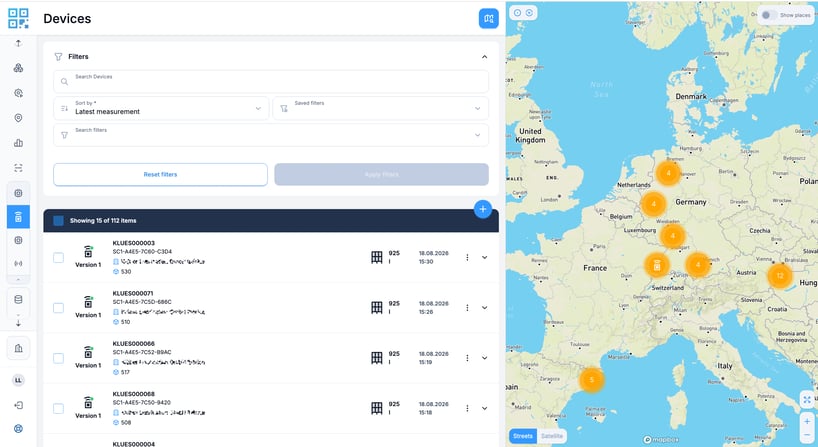Check the box for KLUES000068
The image size is (818, 447).
[x=58, y=408]
